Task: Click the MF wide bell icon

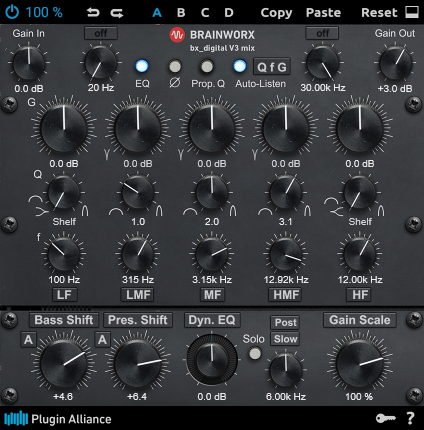Action: tap(190, 212)
